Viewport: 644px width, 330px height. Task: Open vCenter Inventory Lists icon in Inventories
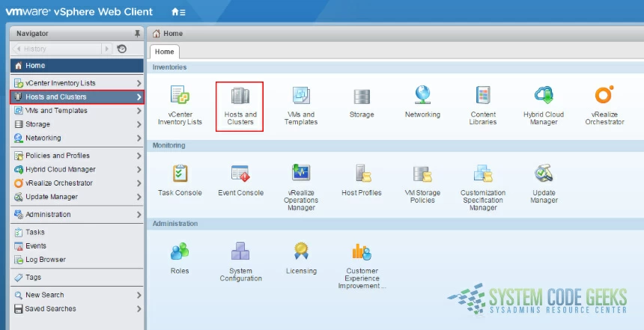click(x=180, y=95)
